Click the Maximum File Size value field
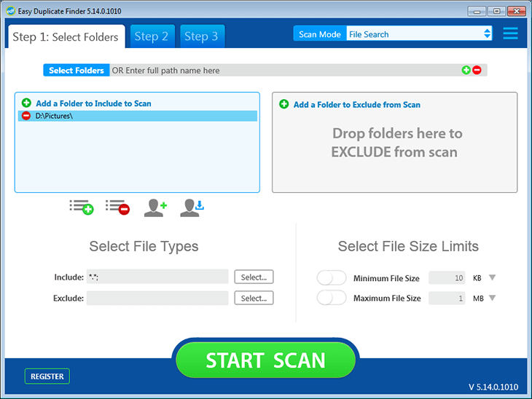Screen dimensions: 532x399 click(x=447, y=298)
